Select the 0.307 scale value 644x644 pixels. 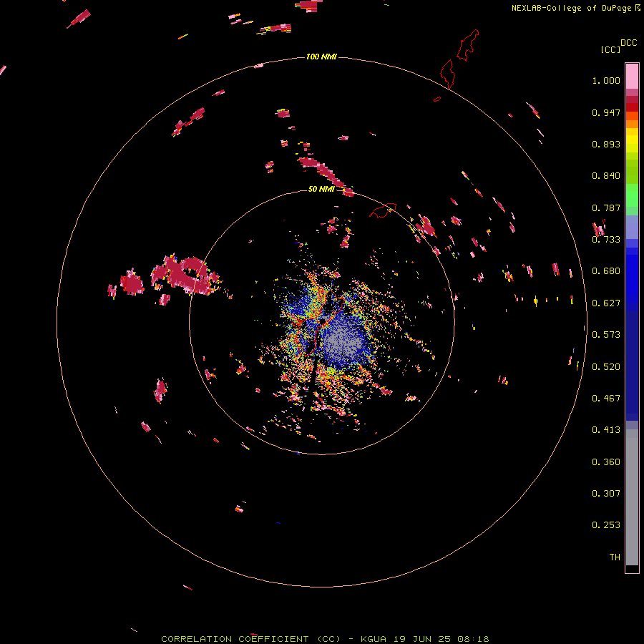(606, 494)
